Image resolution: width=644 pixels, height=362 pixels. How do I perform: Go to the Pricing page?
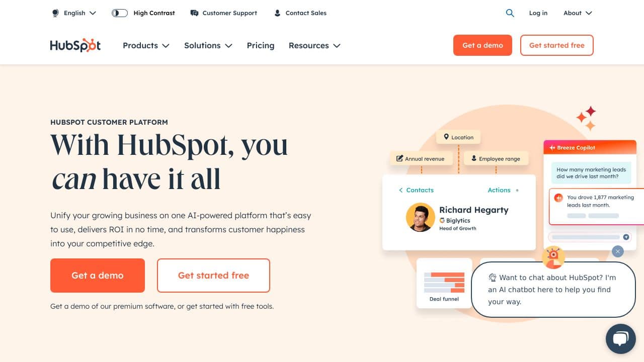click(x=261, y=45)
